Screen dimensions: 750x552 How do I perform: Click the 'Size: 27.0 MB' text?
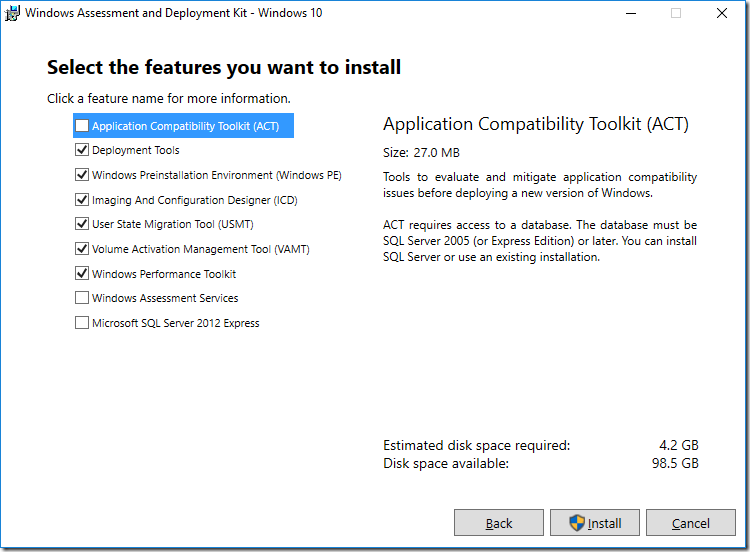(421, 153)
